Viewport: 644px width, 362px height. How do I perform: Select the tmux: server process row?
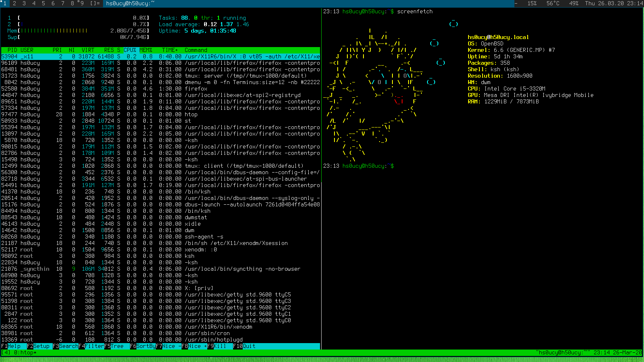point(161,76)
